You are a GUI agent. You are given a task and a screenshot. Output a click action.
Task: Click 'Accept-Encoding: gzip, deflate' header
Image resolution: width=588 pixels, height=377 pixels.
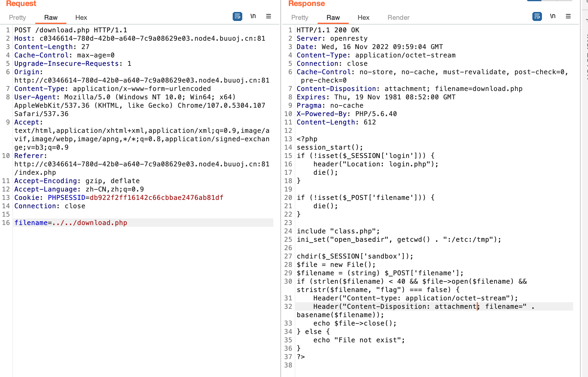pos(77,181)
